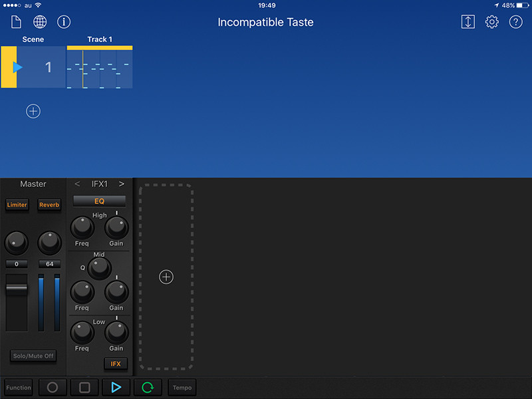Start recording with the circle button
Image resolution: width=532 pixels, height=399 pixels.
(53, 388)
